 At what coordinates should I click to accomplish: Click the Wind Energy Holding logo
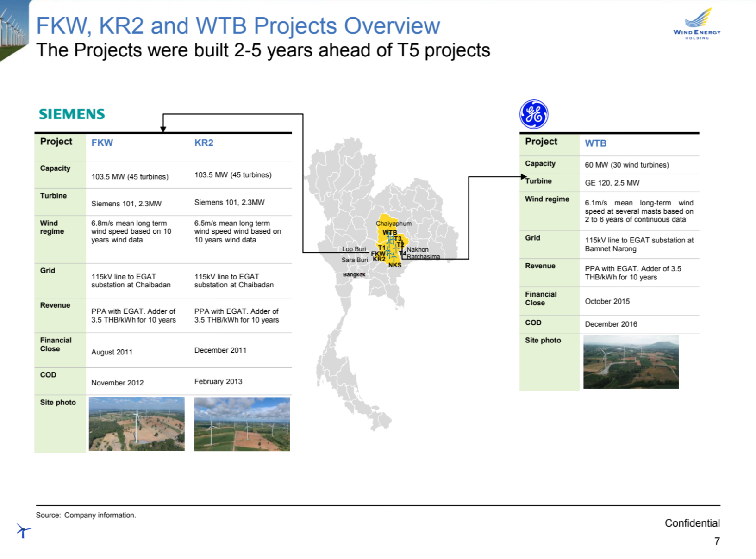[697, 24]
